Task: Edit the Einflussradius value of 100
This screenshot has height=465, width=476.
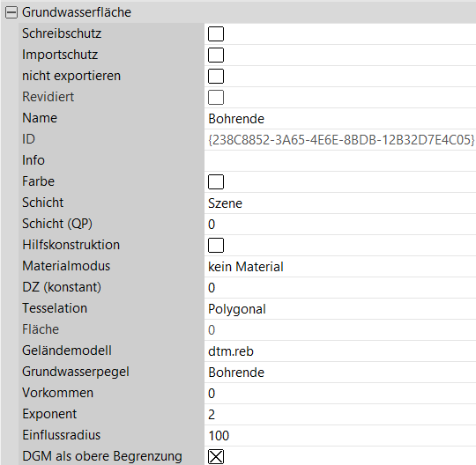Action: [x=340, y=435]
